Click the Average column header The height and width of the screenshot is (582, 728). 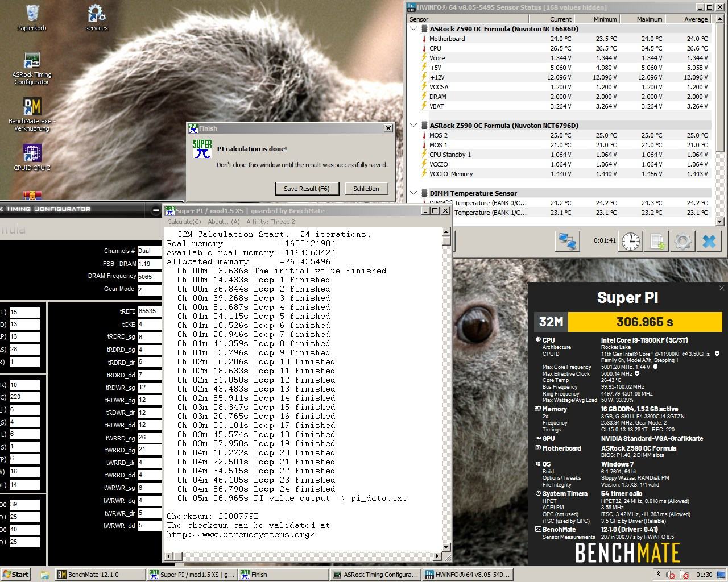[x=688, y=19]
